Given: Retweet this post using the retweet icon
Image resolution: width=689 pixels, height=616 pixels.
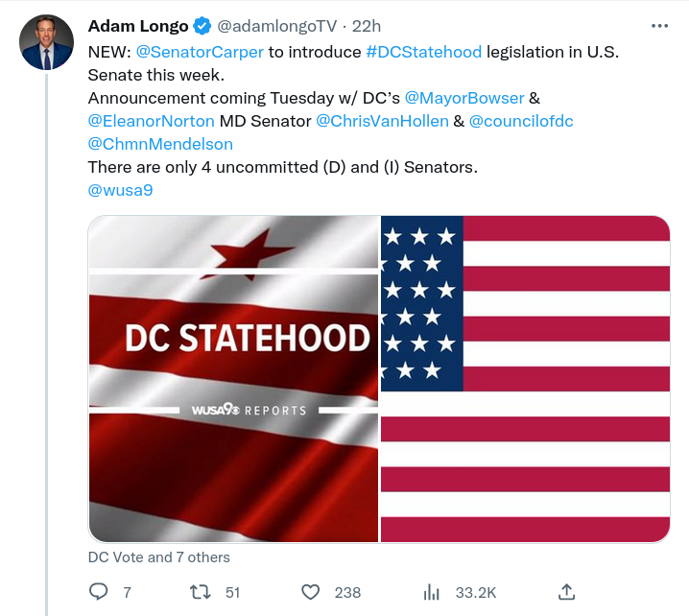Looking at the screenshot, I should click(200, 592).
